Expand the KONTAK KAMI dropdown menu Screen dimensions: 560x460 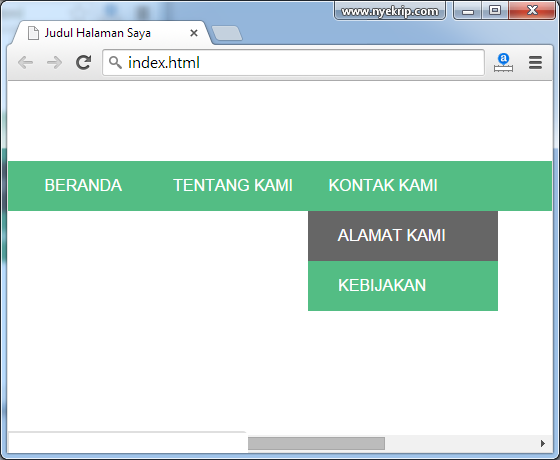tap(383, 185)
